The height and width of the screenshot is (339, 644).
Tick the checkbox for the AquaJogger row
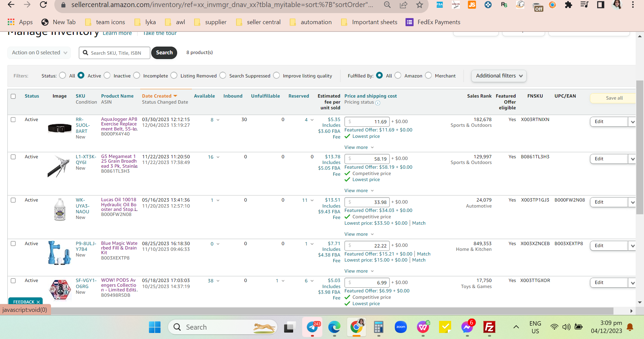13,120
